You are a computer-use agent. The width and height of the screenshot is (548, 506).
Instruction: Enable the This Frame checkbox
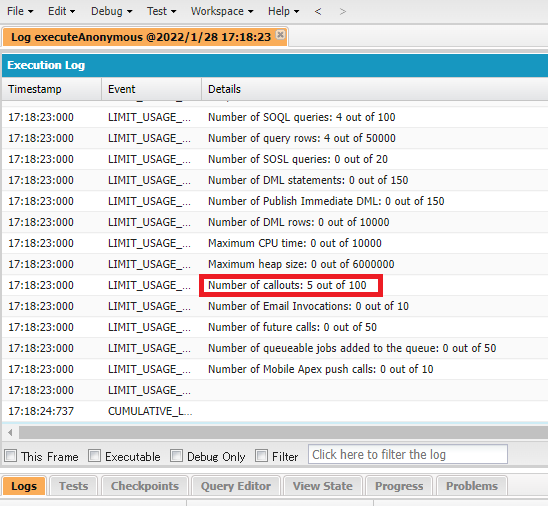pos(10,456)
